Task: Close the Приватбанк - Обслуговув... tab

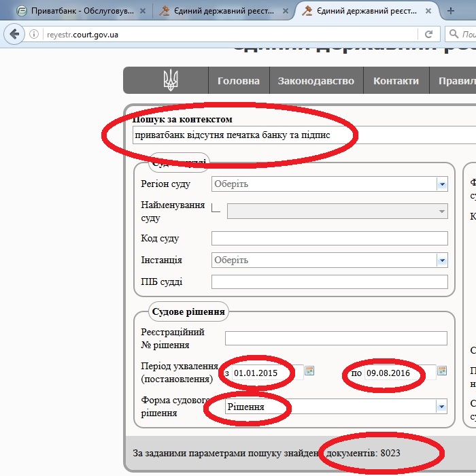Action: pos(143,11)
